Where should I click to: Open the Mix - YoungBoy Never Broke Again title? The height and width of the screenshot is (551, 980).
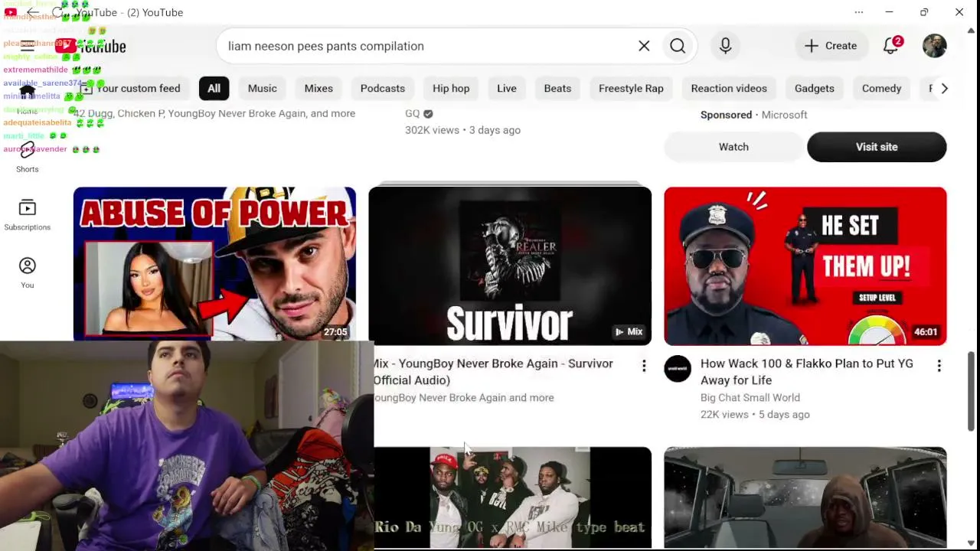point(494,372)
